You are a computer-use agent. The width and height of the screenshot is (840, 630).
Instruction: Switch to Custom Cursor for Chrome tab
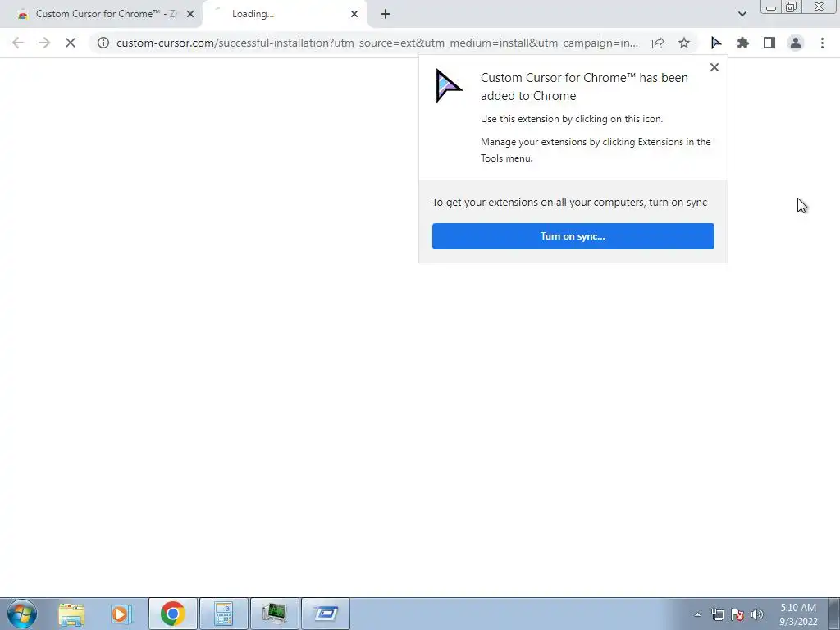click(101, 14)
